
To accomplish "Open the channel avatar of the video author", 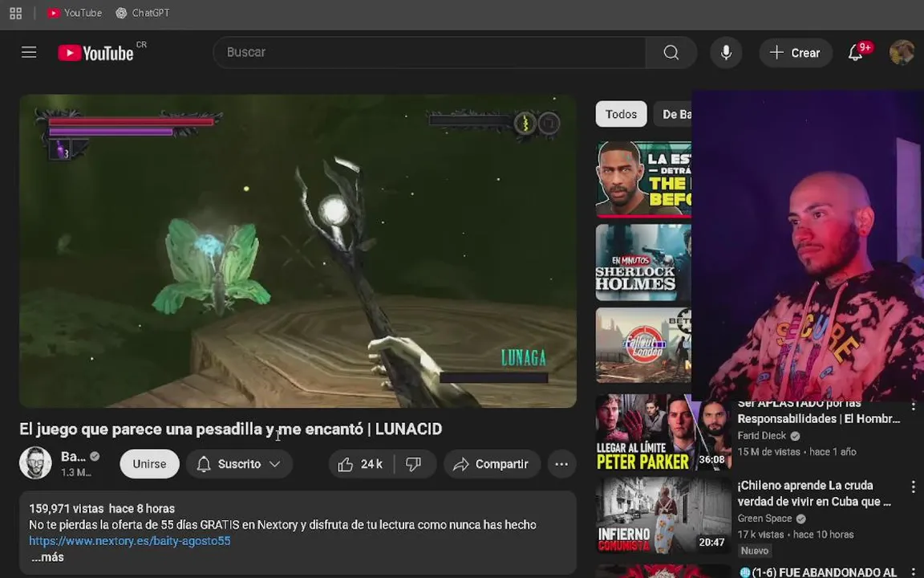I will pyautogui.click(x=35, y=463).
